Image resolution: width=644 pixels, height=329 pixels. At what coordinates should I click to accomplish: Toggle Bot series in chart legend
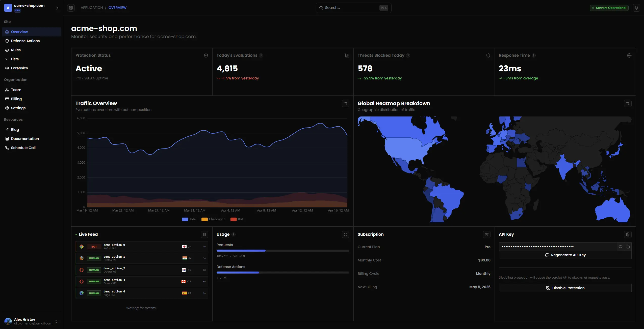tap(237, 219)
